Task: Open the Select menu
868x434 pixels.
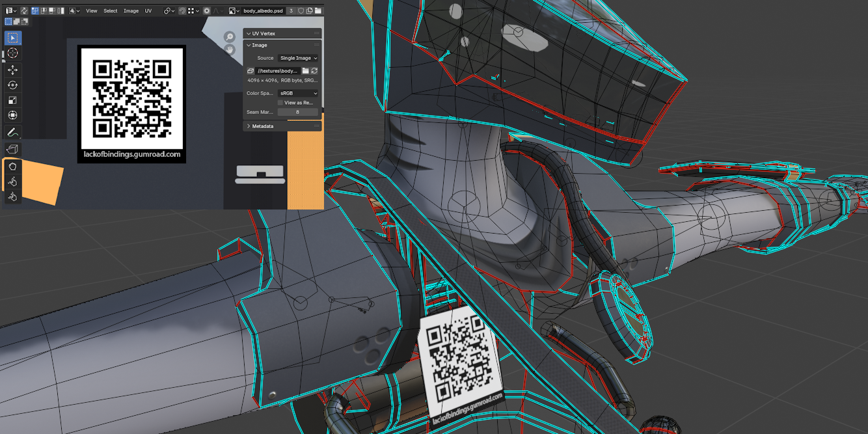Action: pos(111,10)
